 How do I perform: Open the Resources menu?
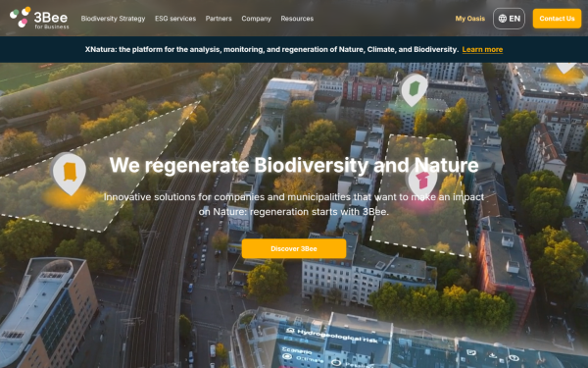tap(297, 19)
